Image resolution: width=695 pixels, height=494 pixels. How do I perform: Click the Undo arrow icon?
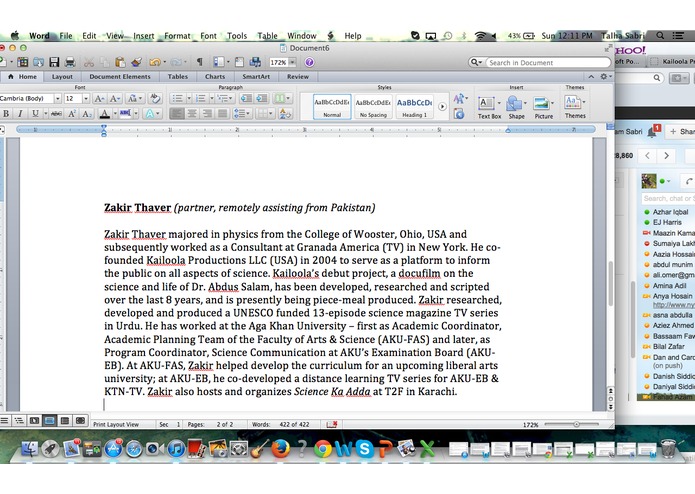[154, 62]
